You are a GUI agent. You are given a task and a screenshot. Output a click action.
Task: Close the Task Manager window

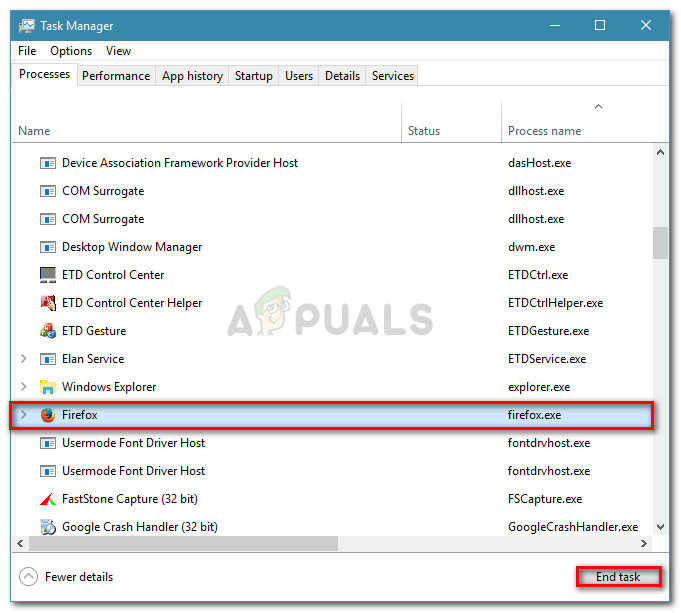(x=646, y=26)
